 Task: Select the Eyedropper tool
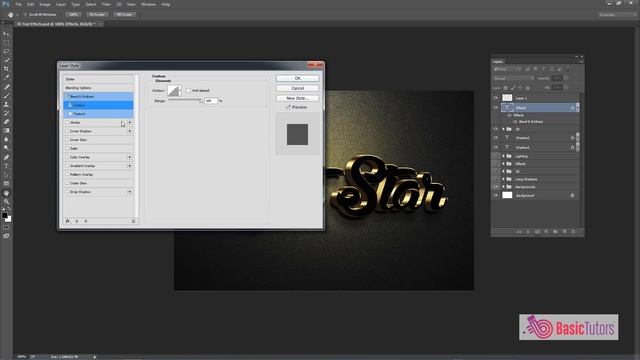pyautogui.click(x=6, y=78)
